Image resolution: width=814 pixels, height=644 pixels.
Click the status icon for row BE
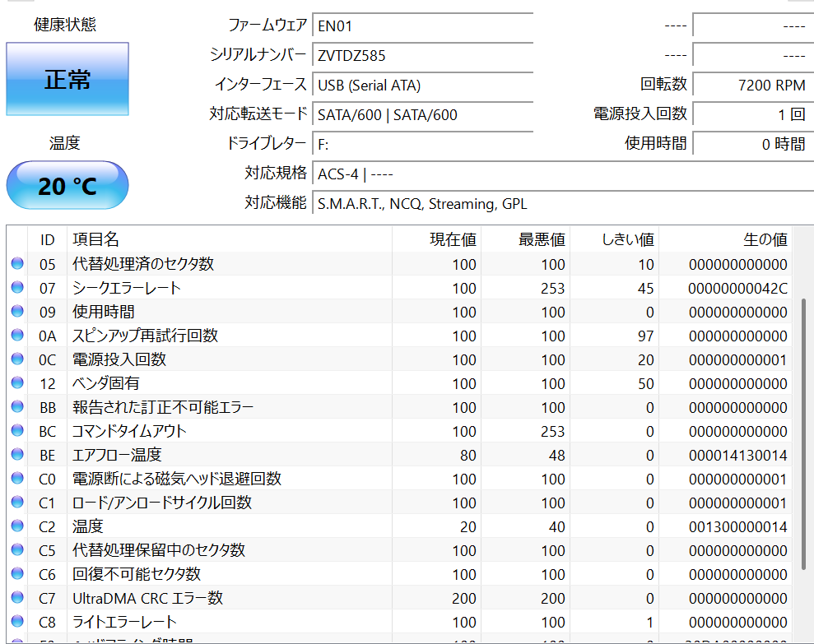coord(17,455)
